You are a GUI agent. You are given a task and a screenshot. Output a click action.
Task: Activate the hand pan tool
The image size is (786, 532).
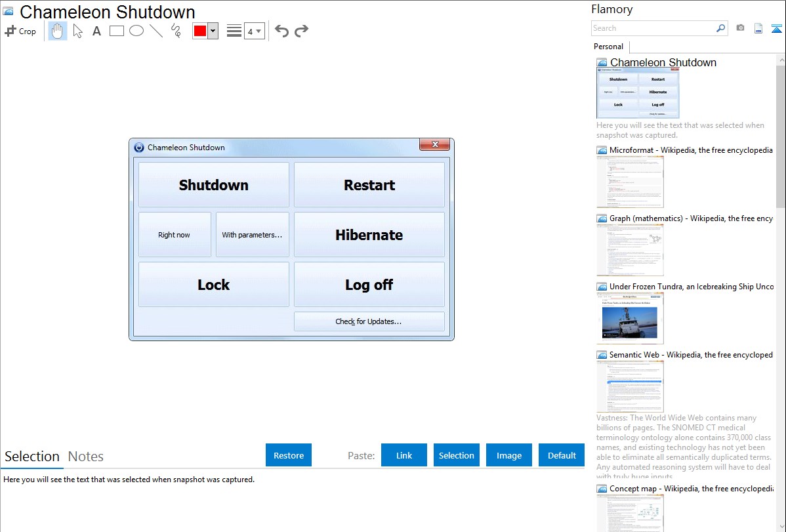click(58, 31)
